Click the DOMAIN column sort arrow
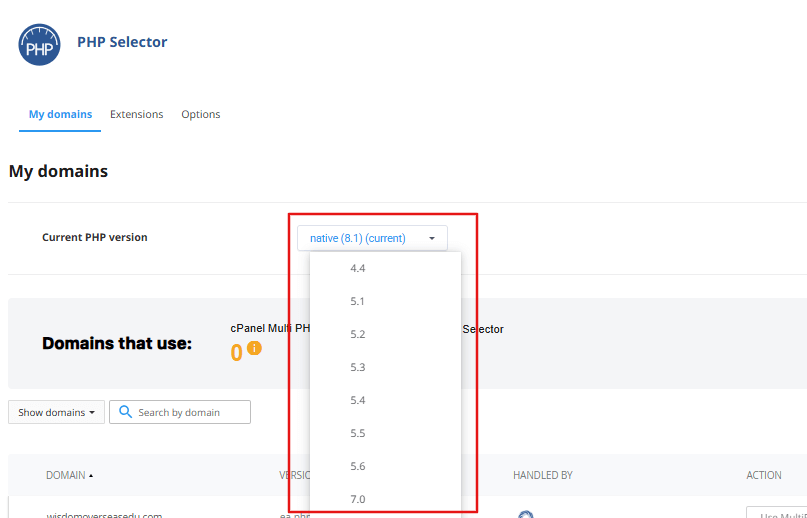807x518 pixels. pos(91,476)
